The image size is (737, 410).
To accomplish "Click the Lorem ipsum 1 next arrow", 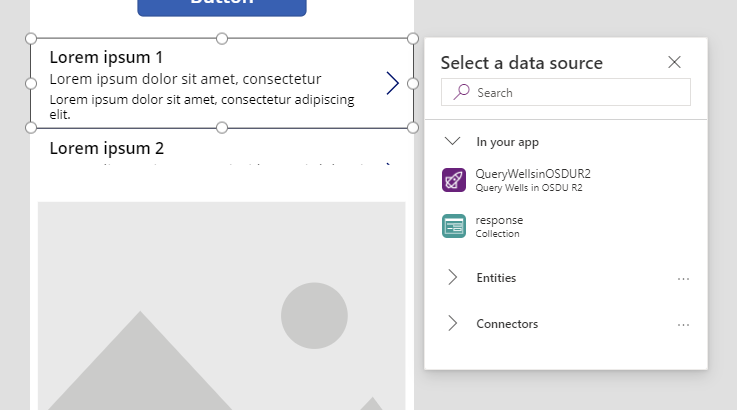I will (392, 83).
